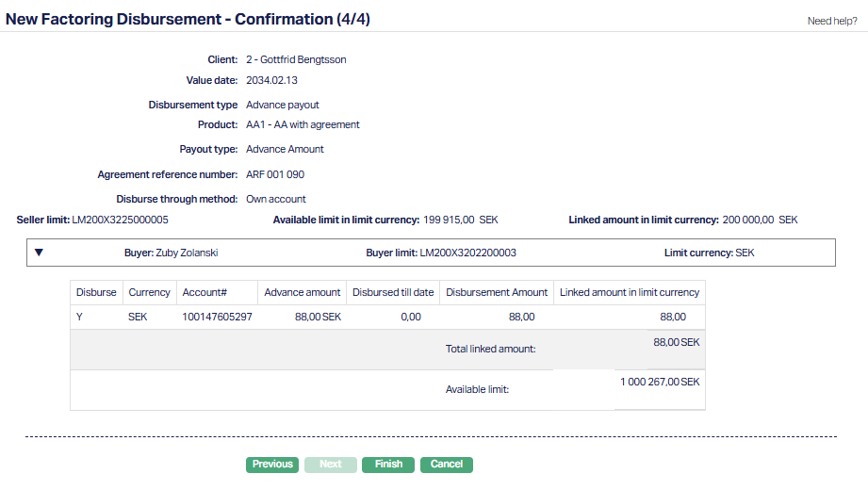Viewport: 868px width, 490px height.
Task: Click the Currency column header
Action: [149, 292]
